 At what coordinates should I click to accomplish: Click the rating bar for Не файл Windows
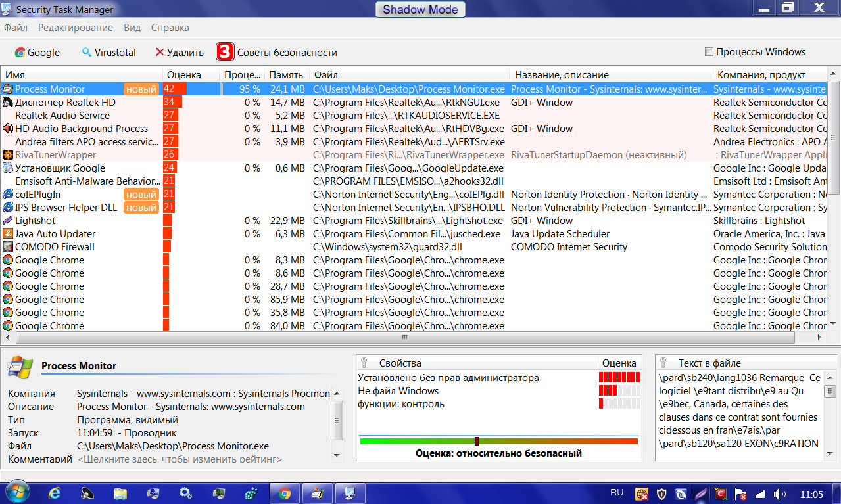[x=619, y=391]
